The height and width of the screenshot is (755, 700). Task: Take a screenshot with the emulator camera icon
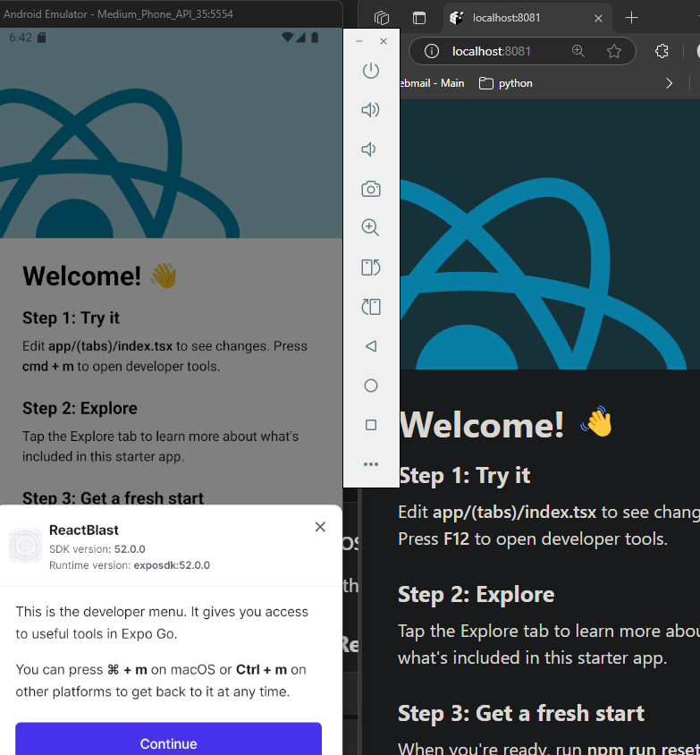370,189
